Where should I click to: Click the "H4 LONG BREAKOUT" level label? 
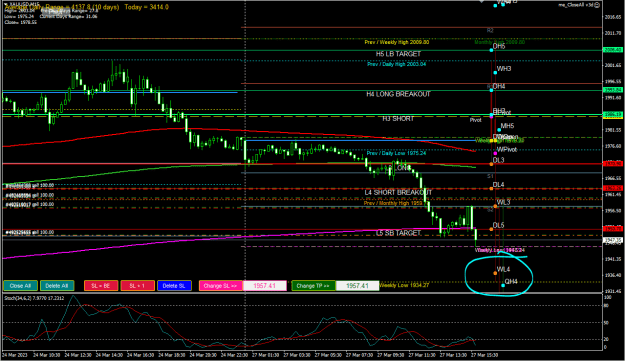click(x=398, y=94)
